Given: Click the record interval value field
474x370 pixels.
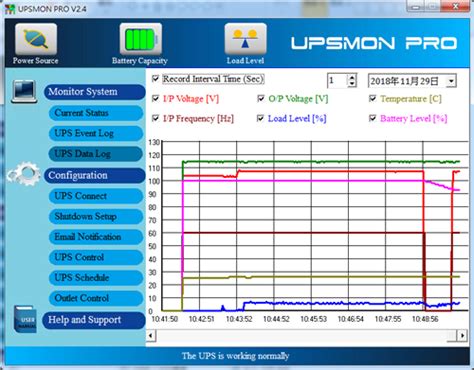Looking at the screenshot, I should [x=337, y=81].
